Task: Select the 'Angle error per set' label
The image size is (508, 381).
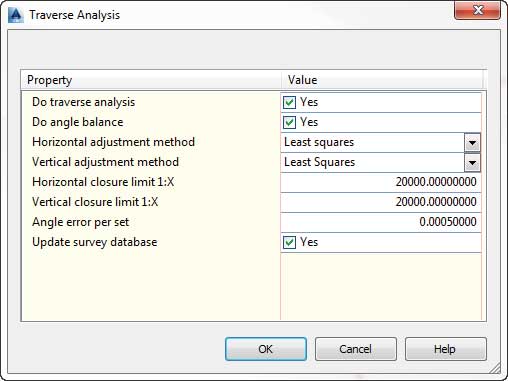Action: pos(80,222)
